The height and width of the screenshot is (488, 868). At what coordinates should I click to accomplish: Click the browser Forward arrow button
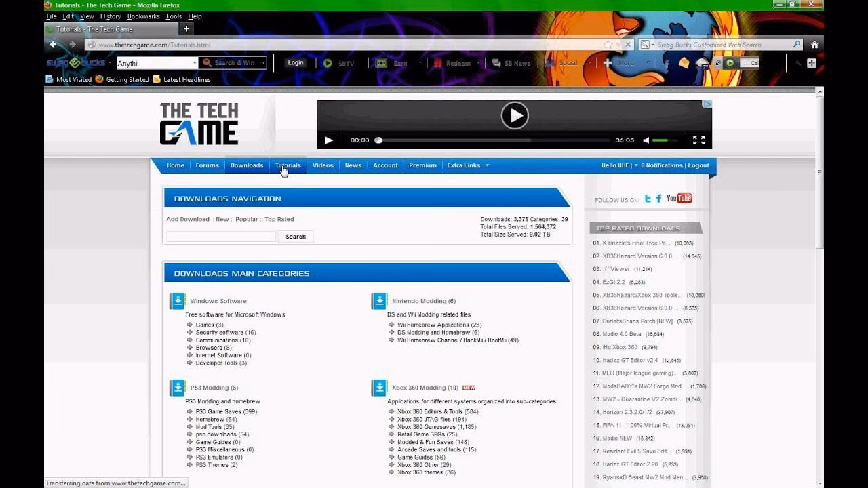[x=73, y=45]
